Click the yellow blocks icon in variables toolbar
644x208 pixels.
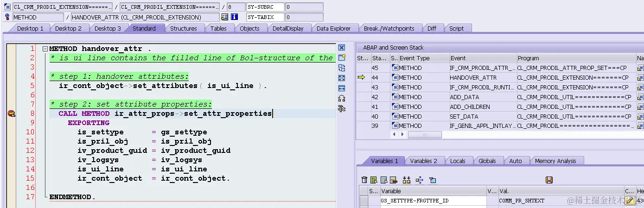click(407, 180)
